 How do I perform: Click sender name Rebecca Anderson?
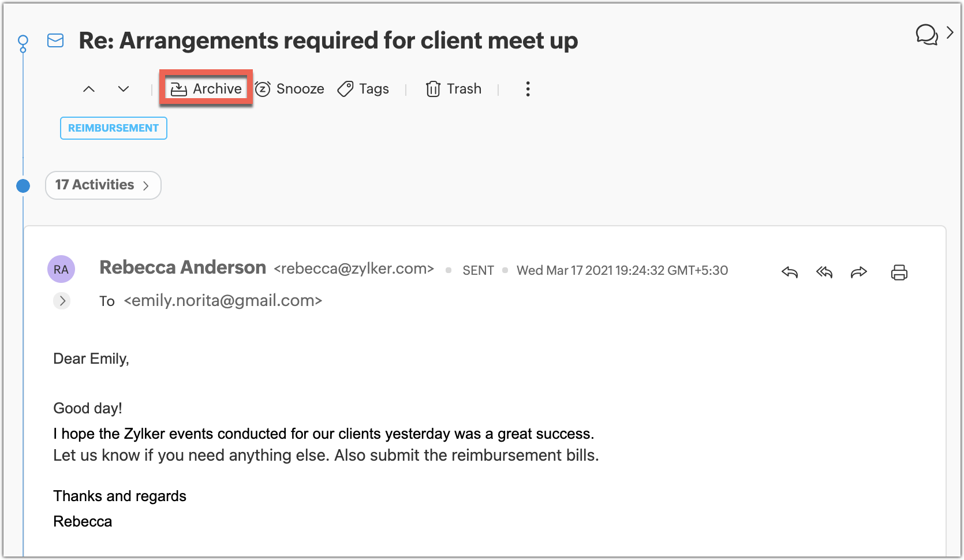point(182,268)
